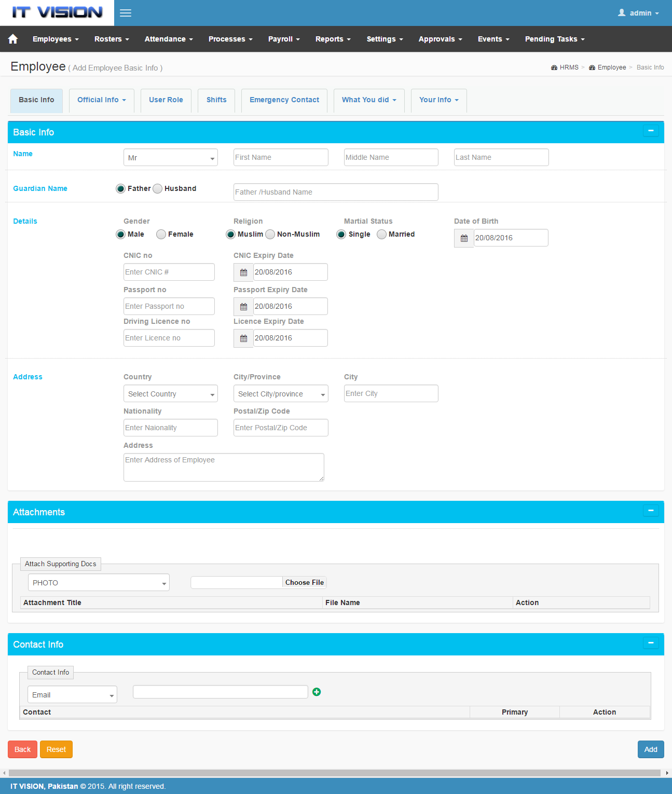
Task: Collapse the Basic Info panel with minus icon
Action: pos(650,131)
